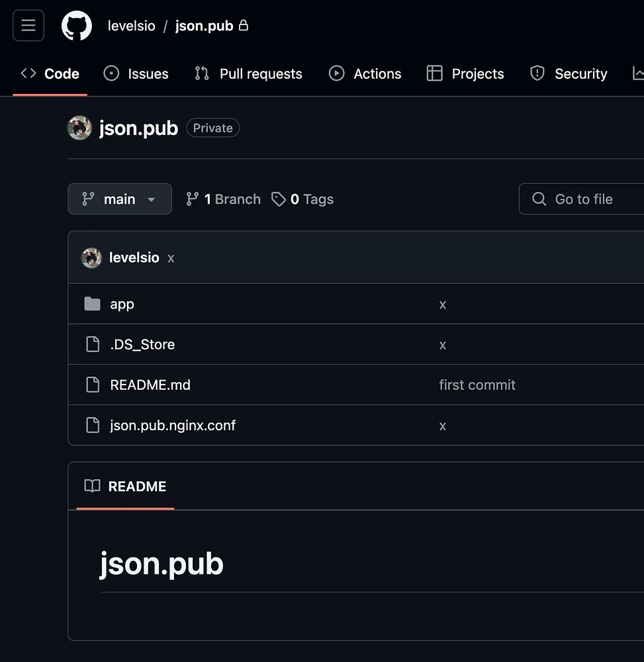Click the repository owner avatar beside the json.pub title
Image resolution: width=644 pixels, height=662 pixels.
pos(79,128)
